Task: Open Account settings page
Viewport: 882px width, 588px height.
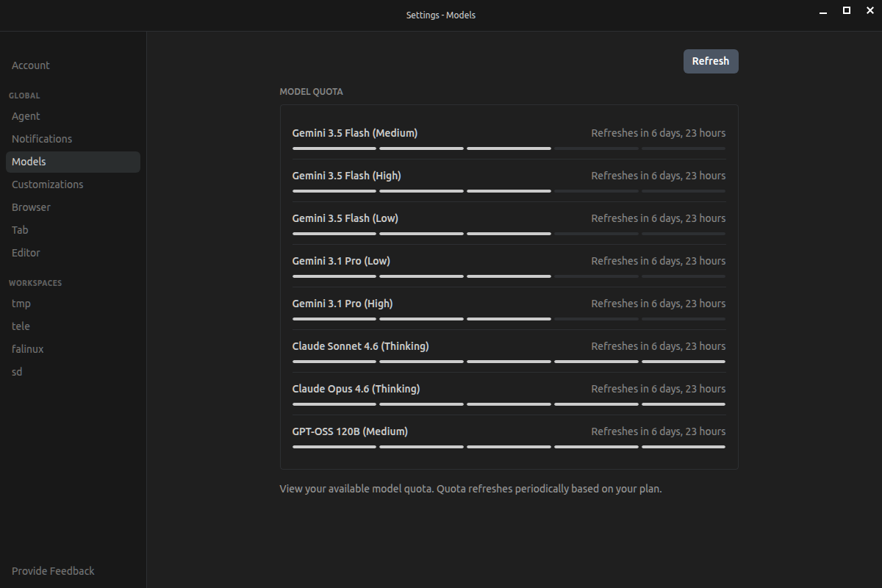Action: 31,65
